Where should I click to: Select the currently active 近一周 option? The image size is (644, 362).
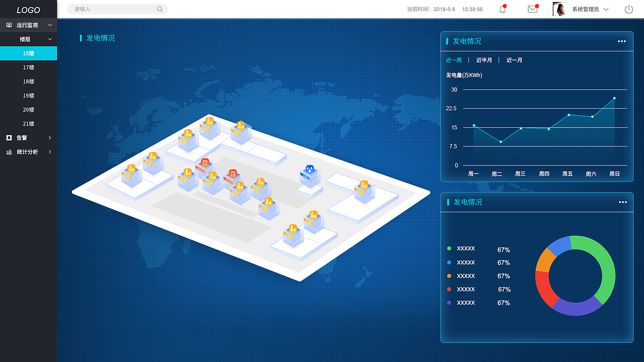[453, 60]
